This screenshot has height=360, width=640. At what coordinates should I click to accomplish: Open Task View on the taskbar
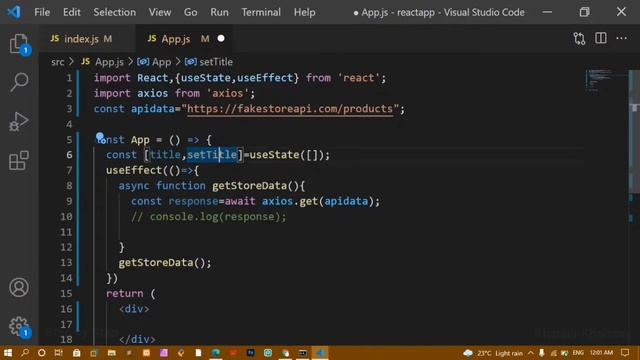click(x=59, y=353)
